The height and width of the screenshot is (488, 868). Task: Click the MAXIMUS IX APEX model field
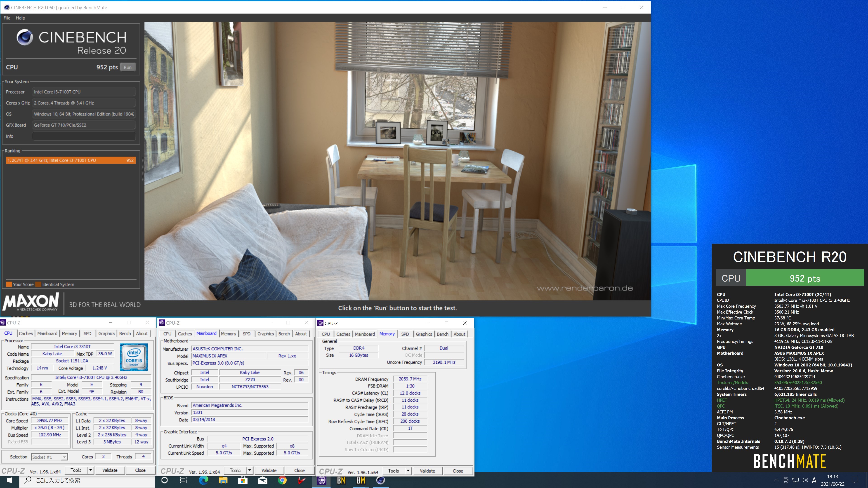(x=229, y=356)
